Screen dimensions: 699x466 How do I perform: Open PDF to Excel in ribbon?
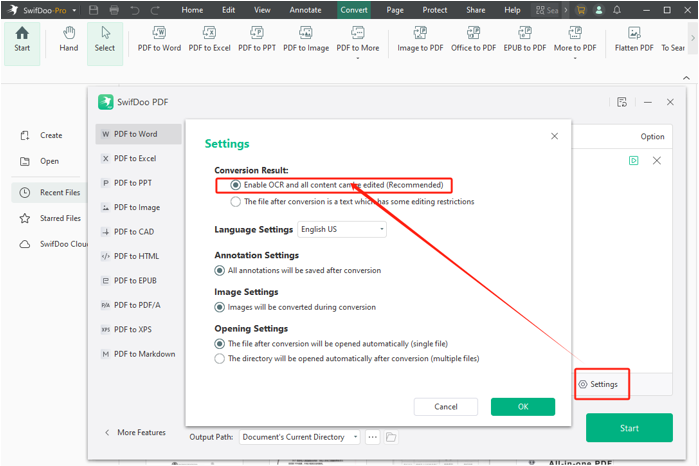coord(210,40)
